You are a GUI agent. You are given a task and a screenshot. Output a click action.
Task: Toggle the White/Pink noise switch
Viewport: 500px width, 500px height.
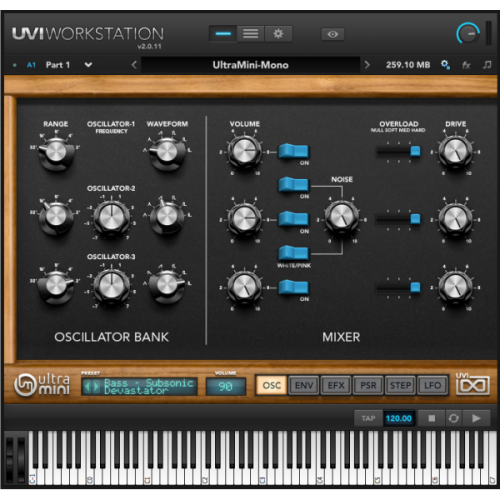click(294, 253)
